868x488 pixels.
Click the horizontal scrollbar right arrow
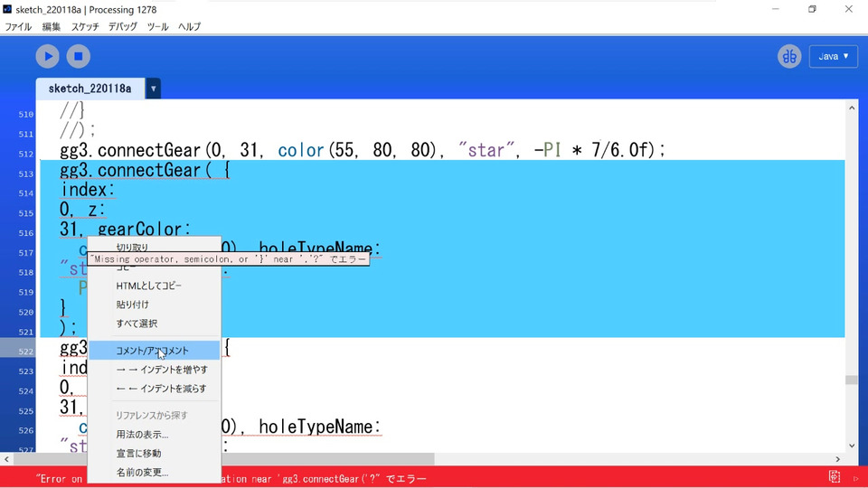837,459
